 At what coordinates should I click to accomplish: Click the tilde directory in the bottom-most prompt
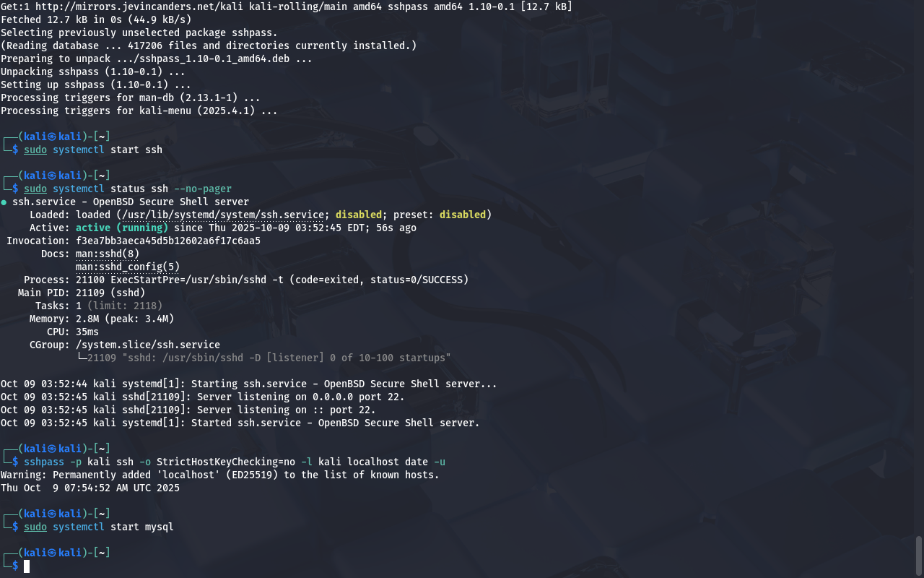[102, 553]
